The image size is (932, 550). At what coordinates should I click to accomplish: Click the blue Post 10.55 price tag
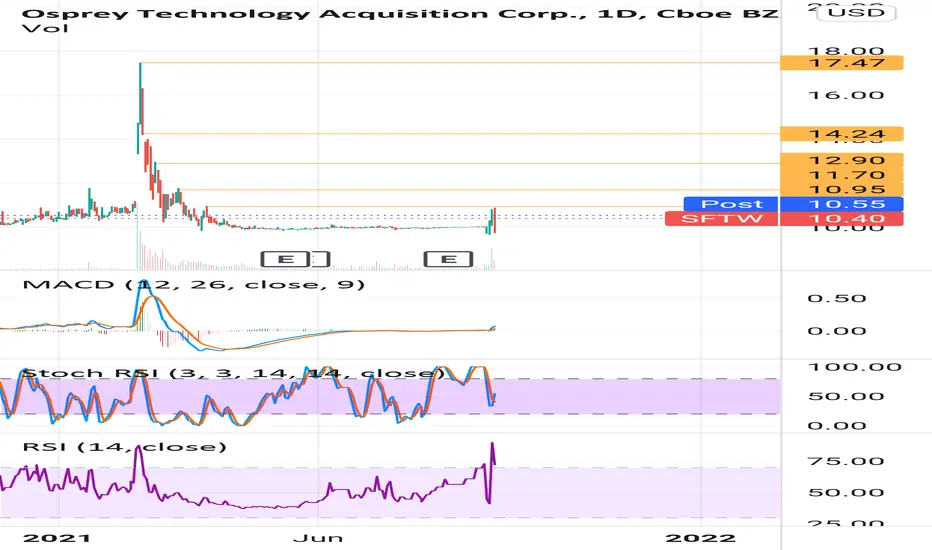tap(794, 204)
